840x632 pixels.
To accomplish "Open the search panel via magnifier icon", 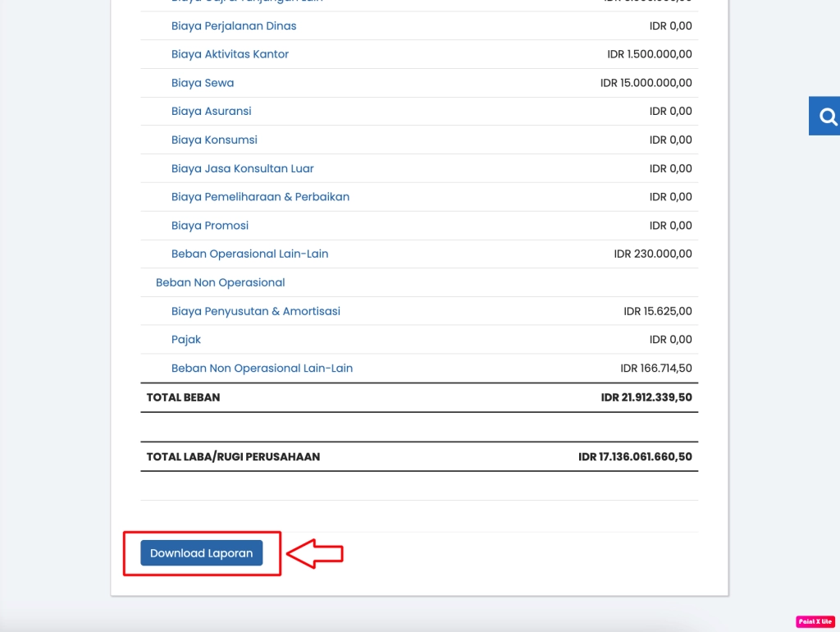I will tap(829, 116).
